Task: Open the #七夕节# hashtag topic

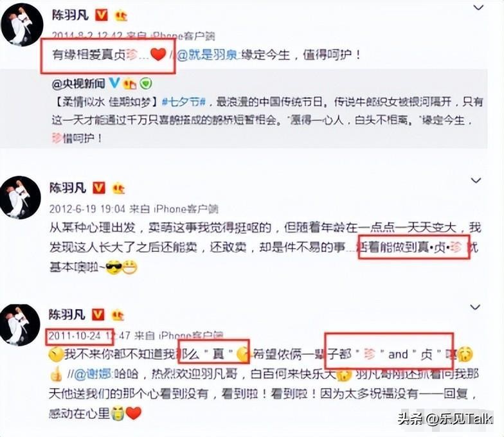Action: 184,102
